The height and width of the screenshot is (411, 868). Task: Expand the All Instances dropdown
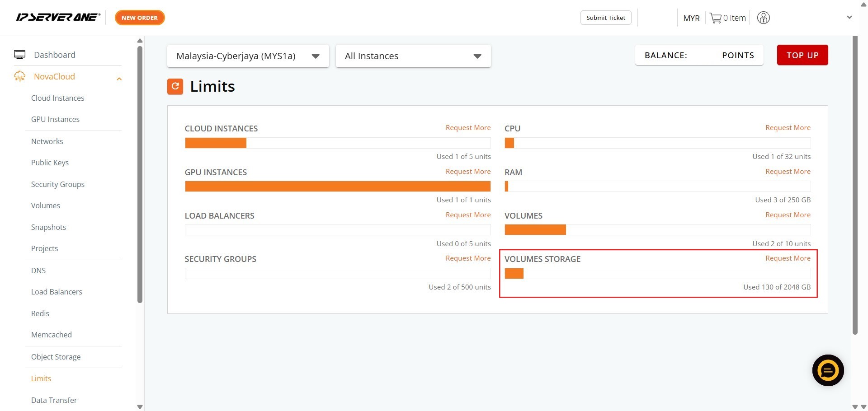(x=413, y=56)
